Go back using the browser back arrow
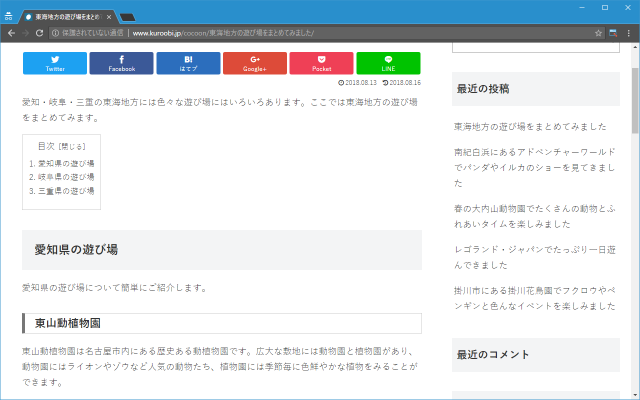This screenshot has width=640, height=400. point(11,33)
